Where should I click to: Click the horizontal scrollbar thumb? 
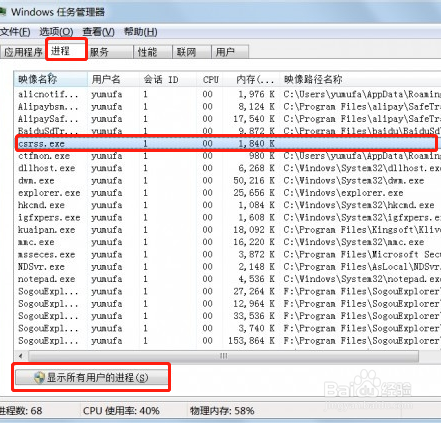[223, 356]
